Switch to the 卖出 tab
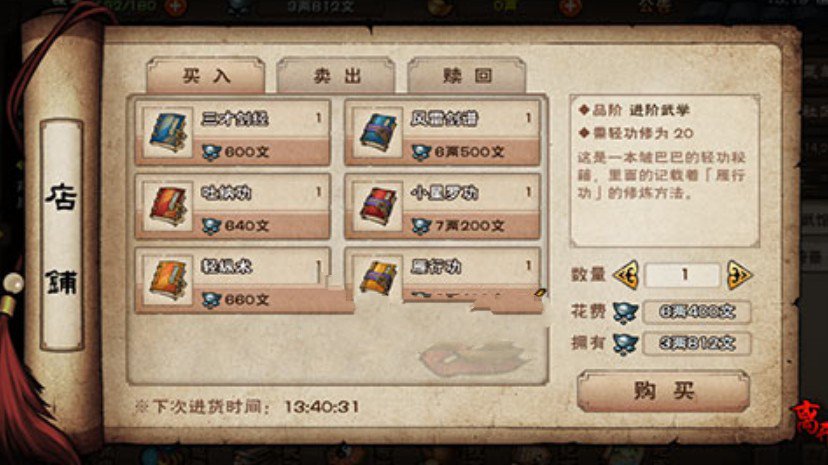The width and height of the screenshot is (828, 465). 336,75
